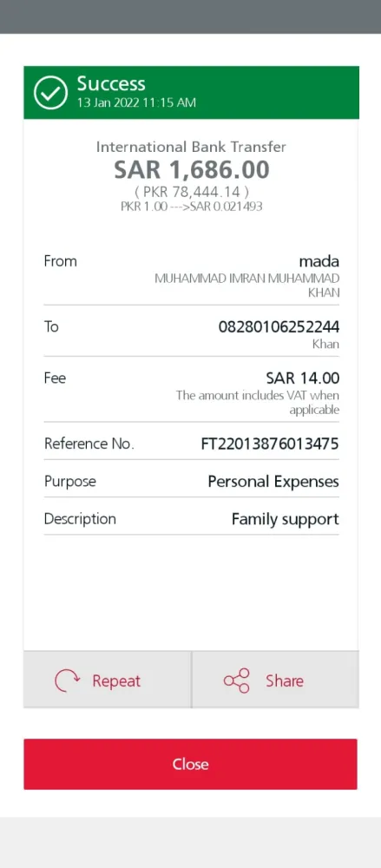
Task: Select the PKR 78,444.14 converted amount
Action: tap(192, 192)
